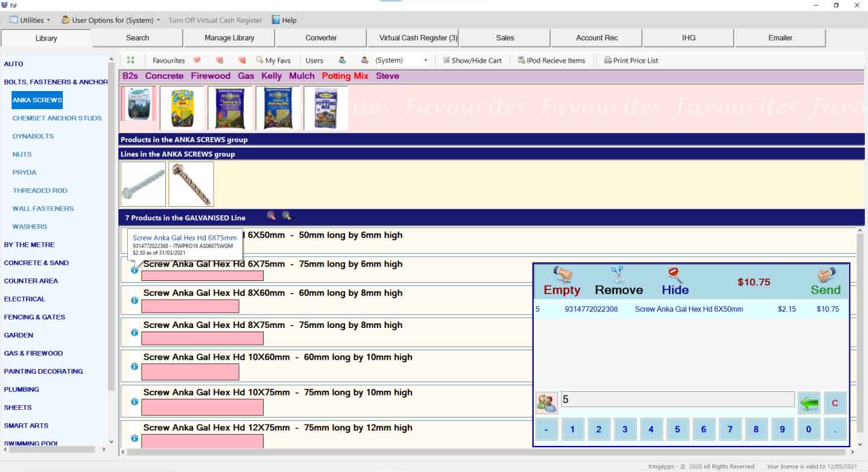Send the cart with the handshake icon
The image size is (868, 472).
click(x=825, y=275)
